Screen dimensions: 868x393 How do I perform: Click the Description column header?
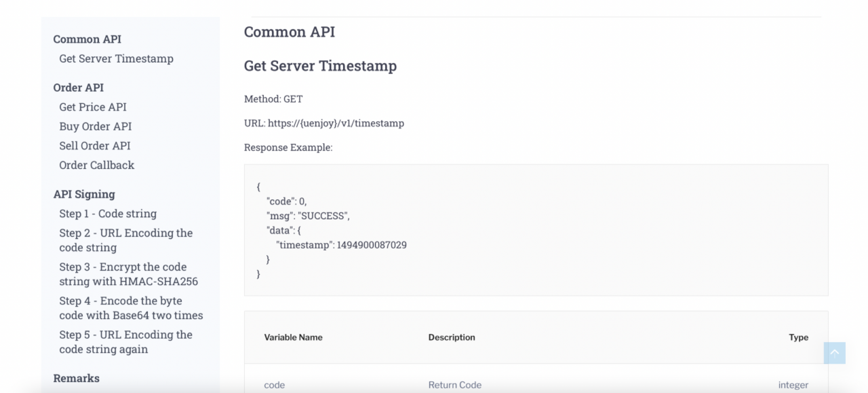[x=451, y=337]
